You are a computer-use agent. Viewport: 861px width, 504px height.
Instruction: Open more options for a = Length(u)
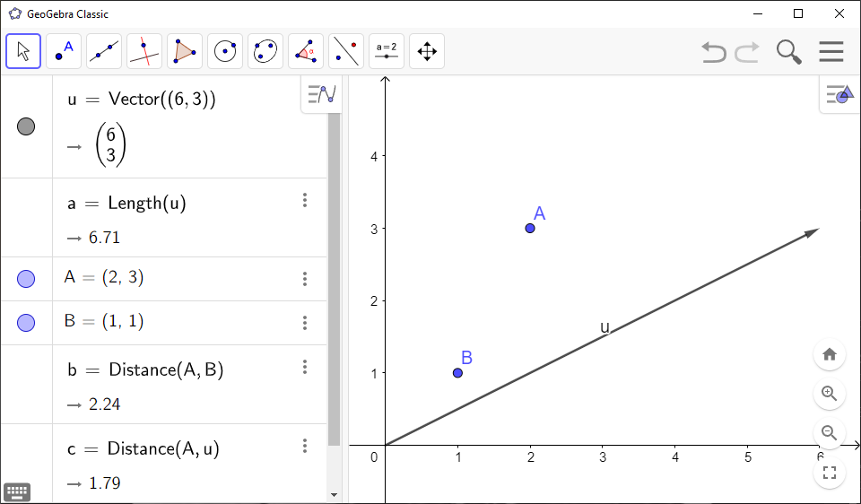(x=305, y=200)
